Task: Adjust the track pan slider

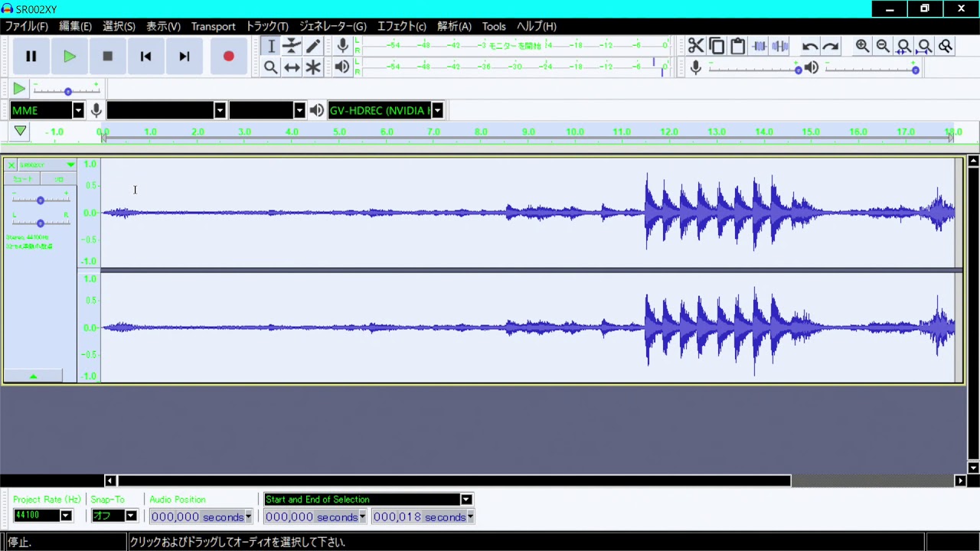Action: [x=41, y=223]
